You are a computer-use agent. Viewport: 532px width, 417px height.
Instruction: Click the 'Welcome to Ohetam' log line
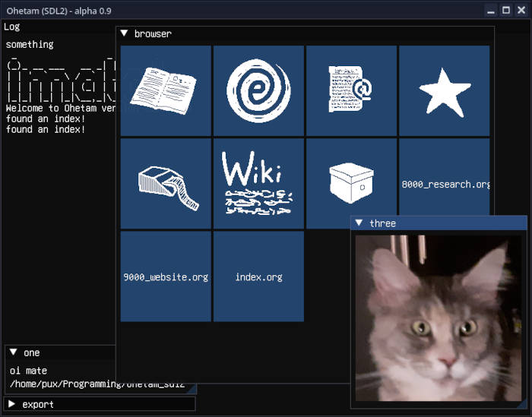pos(61,108)
